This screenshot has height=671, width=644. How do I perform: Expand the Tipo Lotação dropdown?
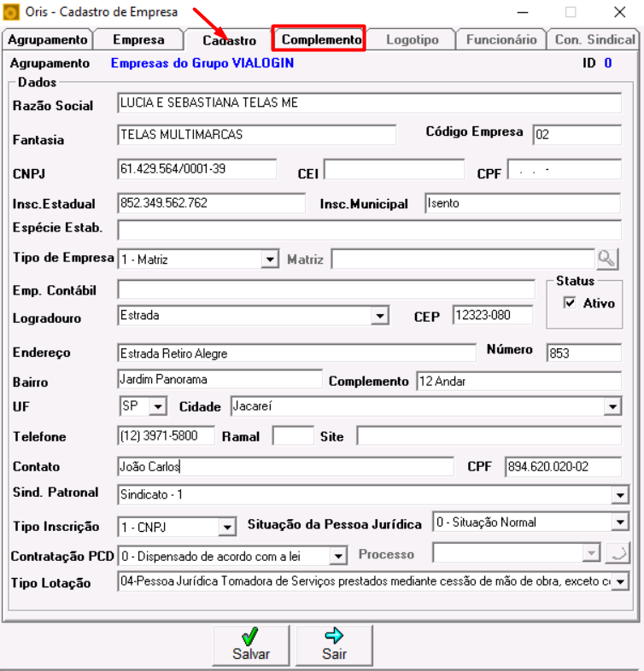[620, 582]
